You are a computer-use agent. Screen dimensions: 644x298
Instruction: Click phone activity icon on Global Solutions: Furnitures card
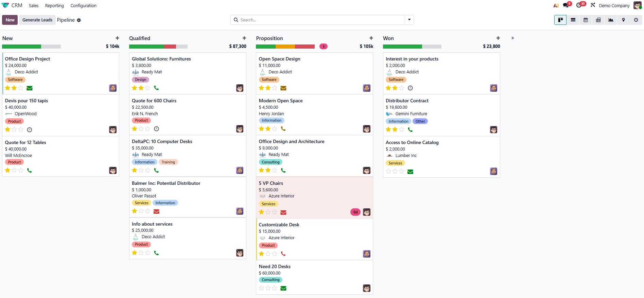tap(156, 88)
